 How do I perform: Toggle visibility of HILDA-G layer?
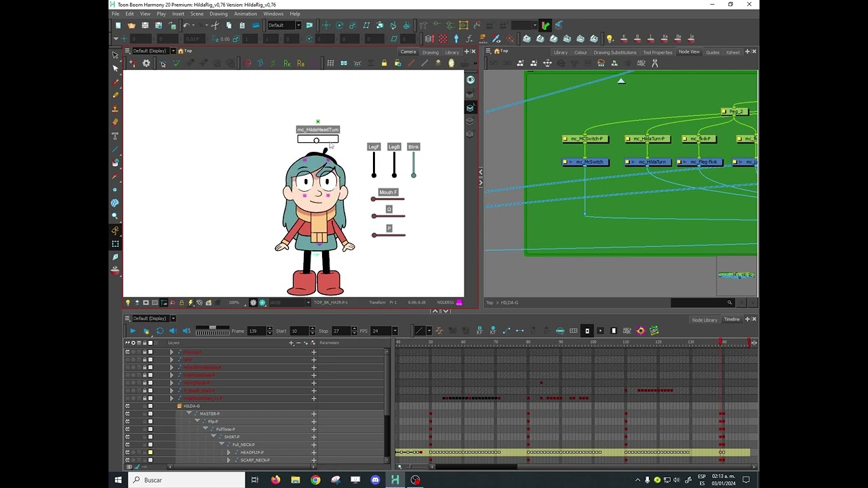coord(127,406)
